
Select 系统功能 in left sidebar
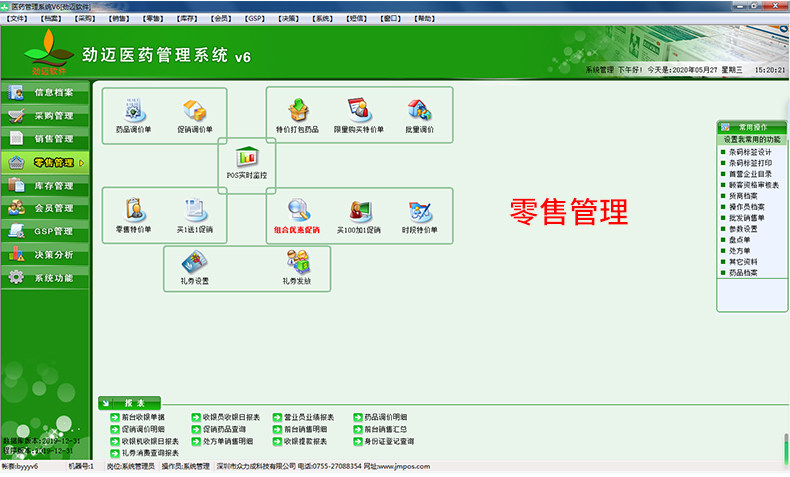pos(45,278)
